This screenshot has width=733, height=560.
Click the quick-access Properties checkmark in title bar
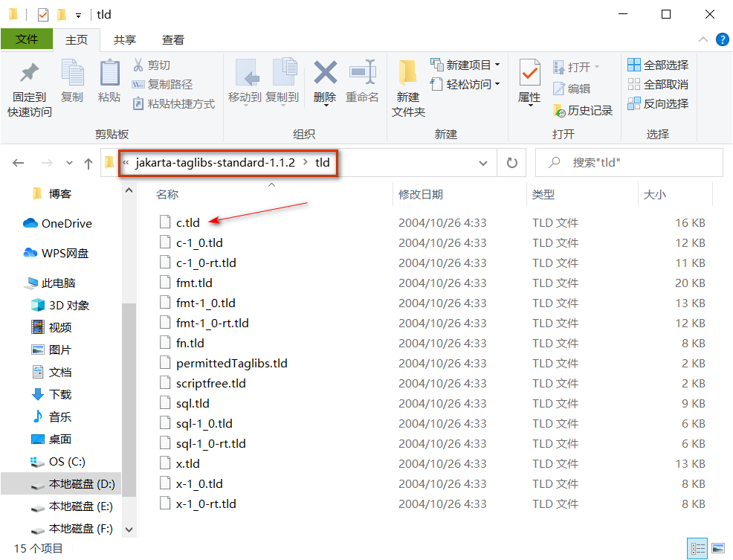pyautogui.click(x=42, y=15)
